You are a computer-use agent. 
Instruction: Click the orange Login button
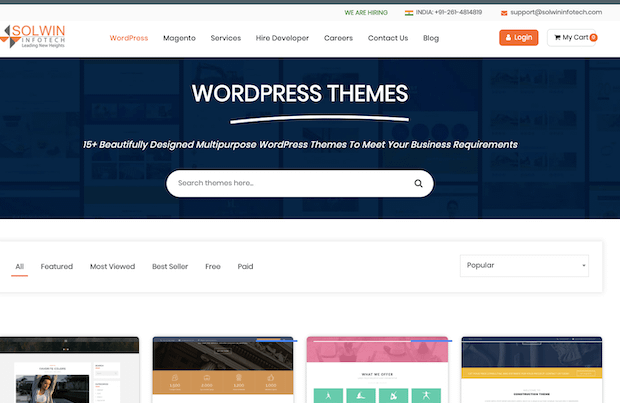point(519,38)
